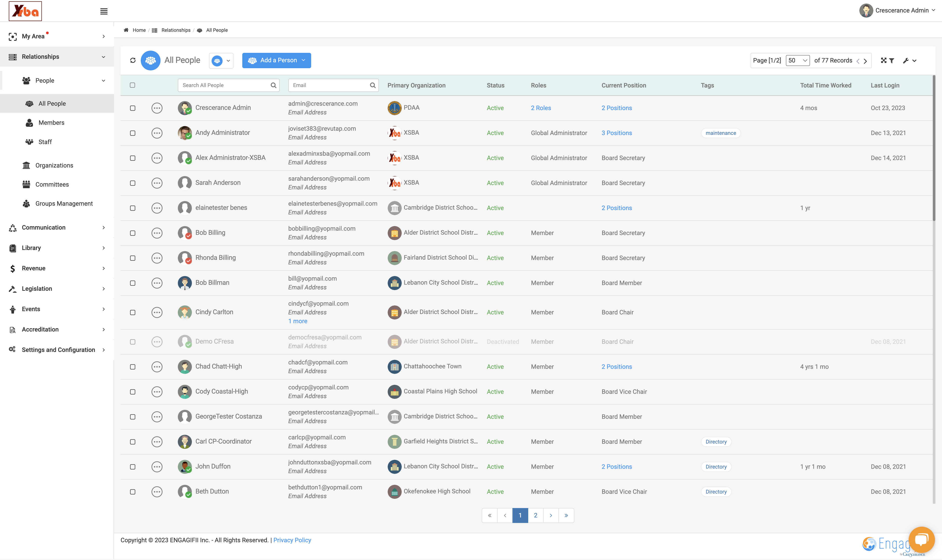Click the XSBA logo in top-left
This screenshot has height=560, width=942.
click(x=25, y=11)
